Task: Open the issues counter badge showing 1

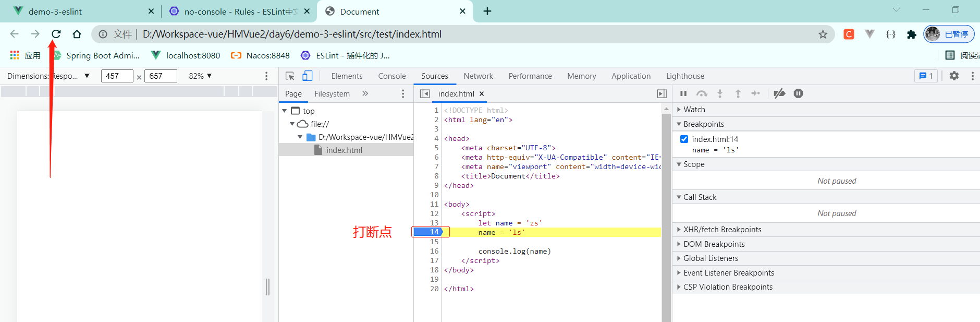Action: [926, 76]
